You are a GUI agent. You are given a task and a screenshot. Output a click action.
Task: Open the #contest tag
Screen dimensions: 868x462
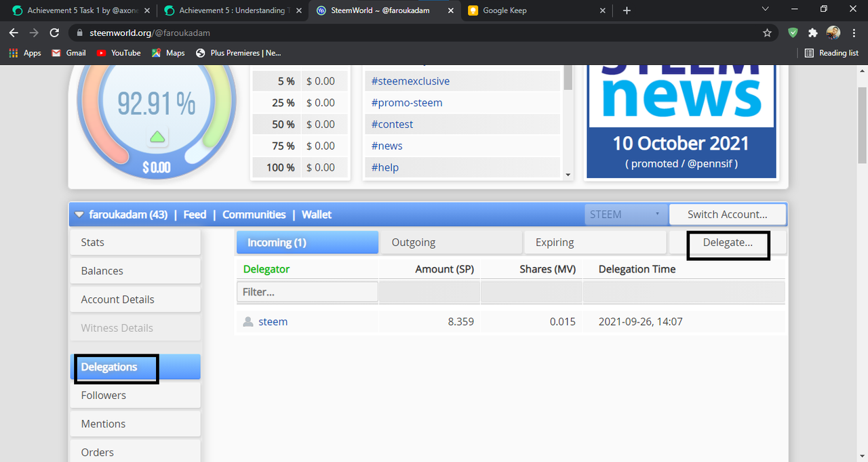pos(392,125)
